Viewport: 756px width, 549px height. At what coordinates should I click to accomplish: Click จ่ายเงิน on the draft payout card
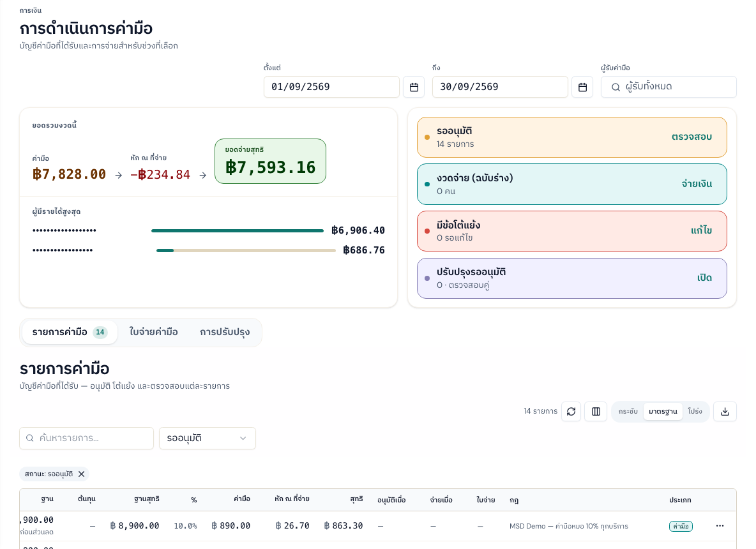pos(697,184)
